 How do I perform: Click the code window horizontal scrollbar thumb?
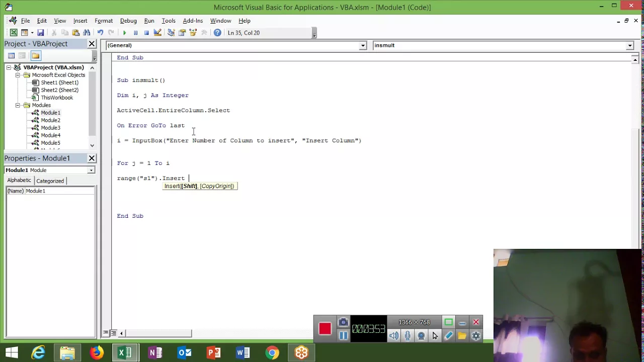pyautogui.click(x=157, y=333)
